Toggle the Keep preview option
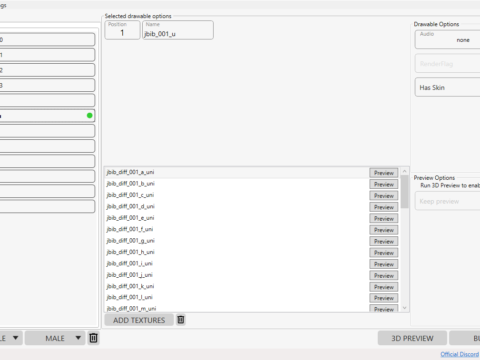480x360 pixels. tap(448, 201)
